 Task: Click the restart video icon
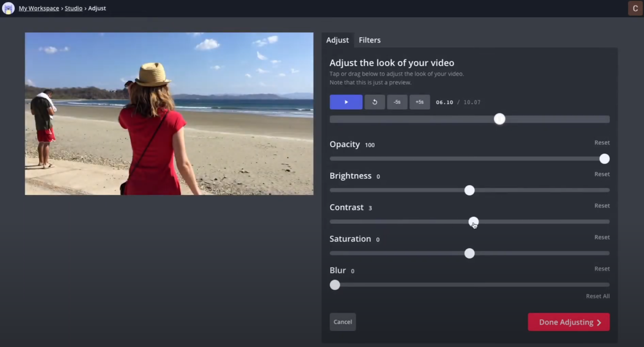click(374, 102)
